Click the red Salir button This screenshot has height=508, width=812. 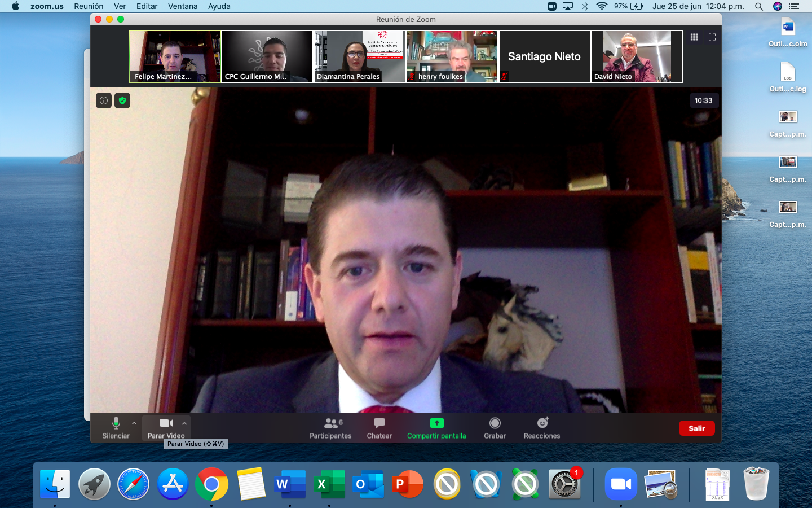(696, 428)
